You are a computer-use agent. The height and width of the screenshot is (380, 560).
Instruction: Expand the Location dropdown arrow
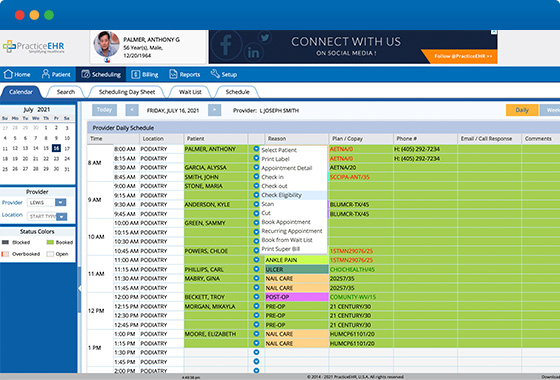pos(61,216)
